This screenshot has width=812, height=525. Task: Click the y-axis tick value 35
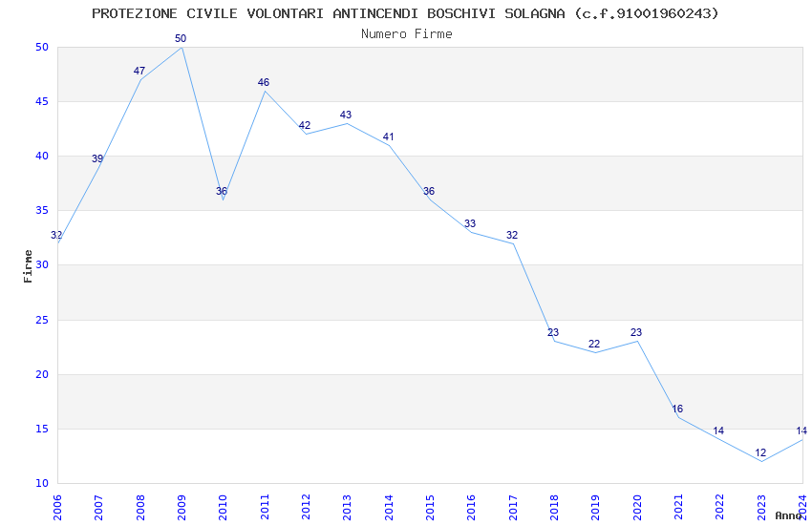click(42, 211)
